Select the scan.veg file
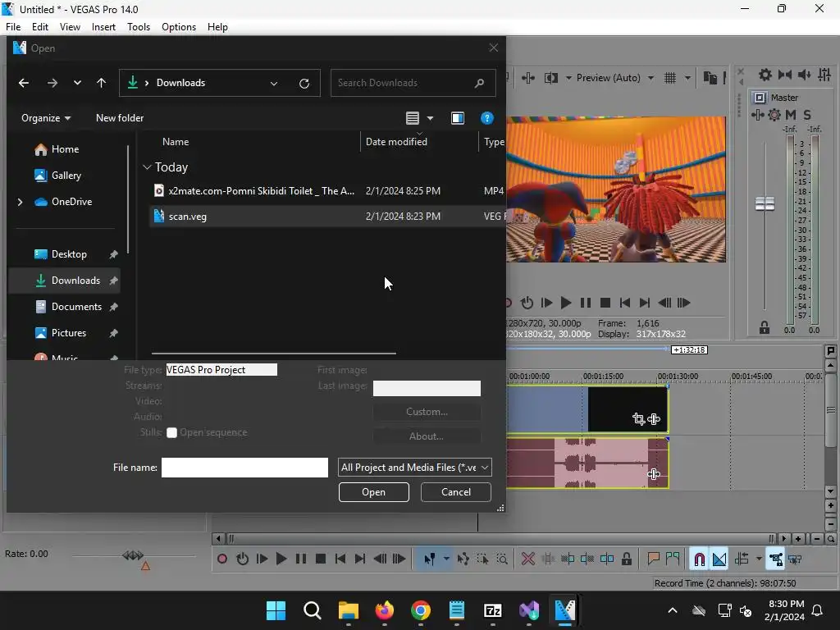The image size is (840, 630). click(x=328, y=217)
